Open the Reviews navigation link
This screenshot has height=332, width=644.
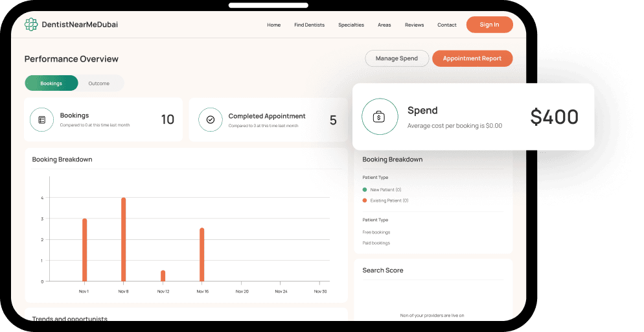click(415, 25)
